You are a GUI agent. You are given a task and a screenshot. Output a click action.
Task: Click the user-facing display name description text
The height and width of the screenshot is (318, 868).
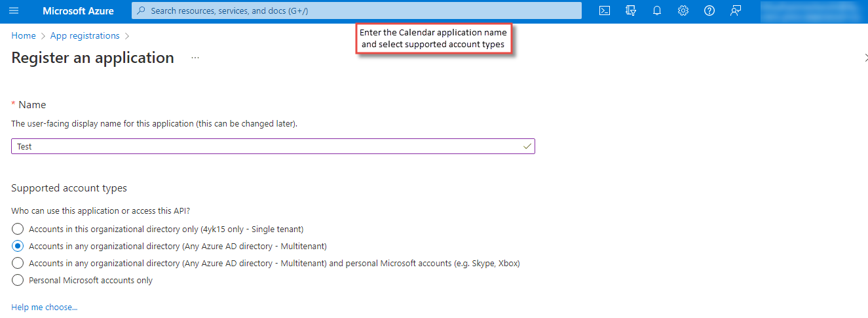tap(155, 123)
